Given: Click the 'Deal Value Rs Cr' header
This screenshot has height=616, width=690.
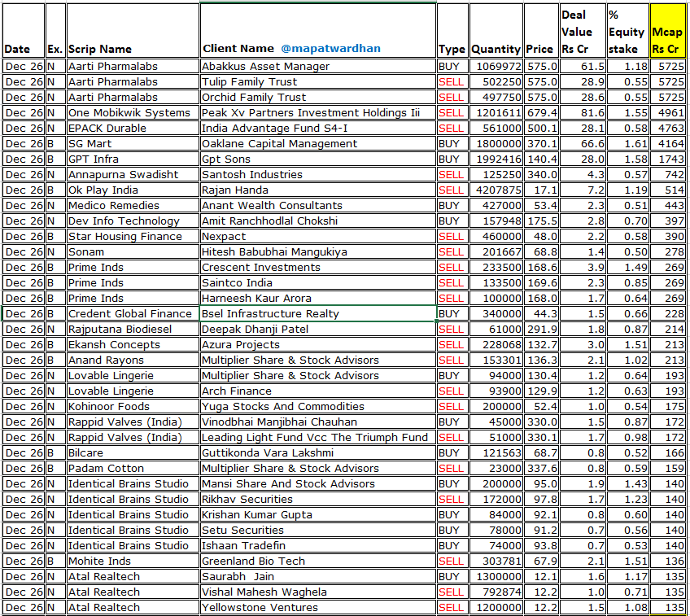Looking at the screenshot, I should click(583, 31).
